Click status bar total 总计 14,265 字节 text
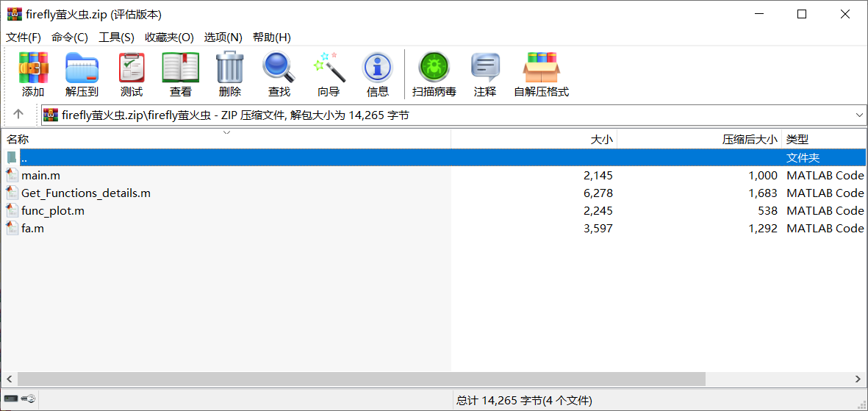868x411 pixels. tap(524, 399)
